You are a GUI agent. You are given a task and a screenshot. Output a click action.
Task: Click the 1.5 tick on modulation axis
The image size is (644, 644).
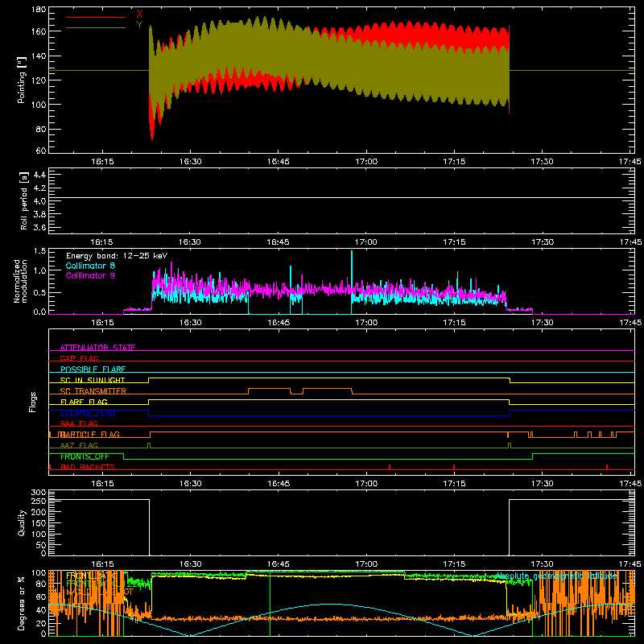tap(39, 250)
